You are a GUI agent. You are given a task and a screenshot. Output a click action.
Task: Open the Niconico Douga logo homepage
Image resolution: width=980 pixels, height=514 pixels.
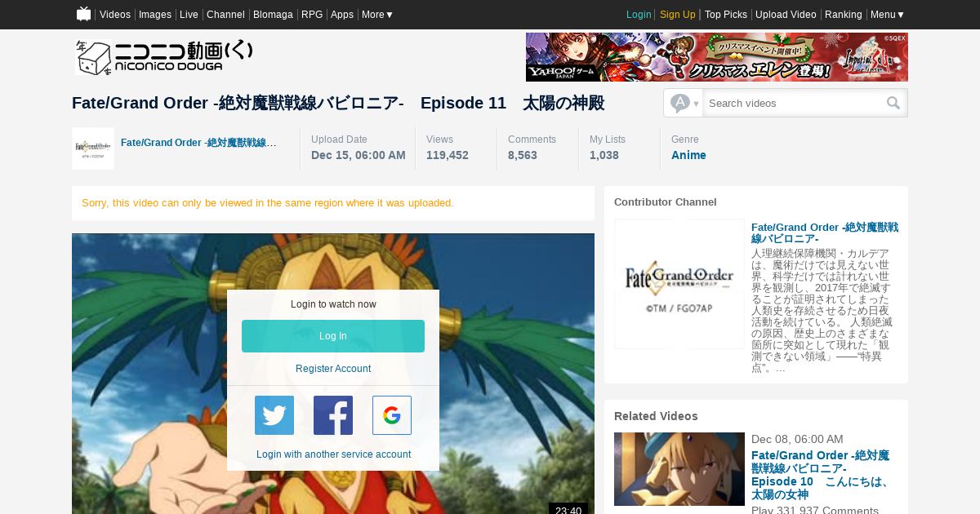tap(164, 56)
